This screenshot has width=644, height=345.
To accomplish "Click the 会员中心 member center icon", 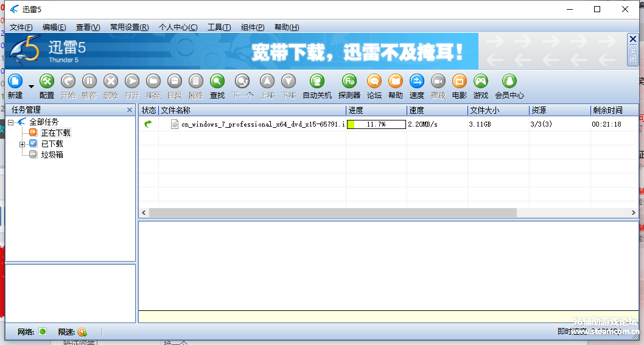I will coord(509,82).
